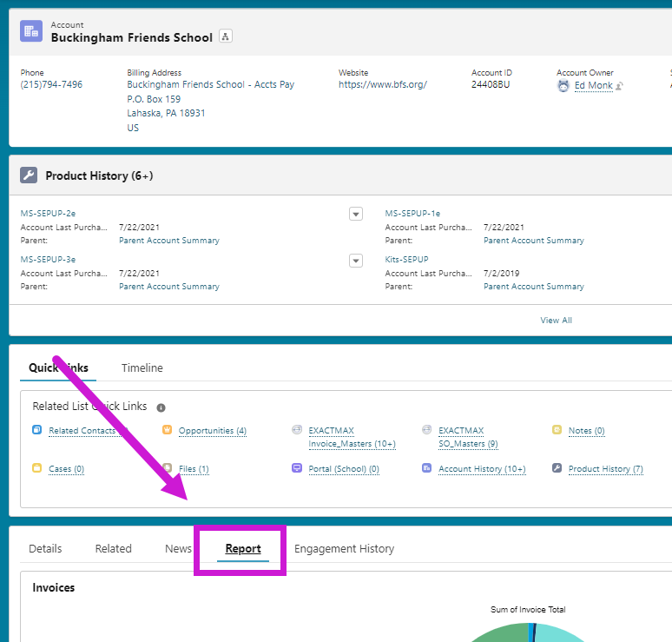
Task: Open the account hierarchy icon beside school name
Action: click(x=226, y=36)
